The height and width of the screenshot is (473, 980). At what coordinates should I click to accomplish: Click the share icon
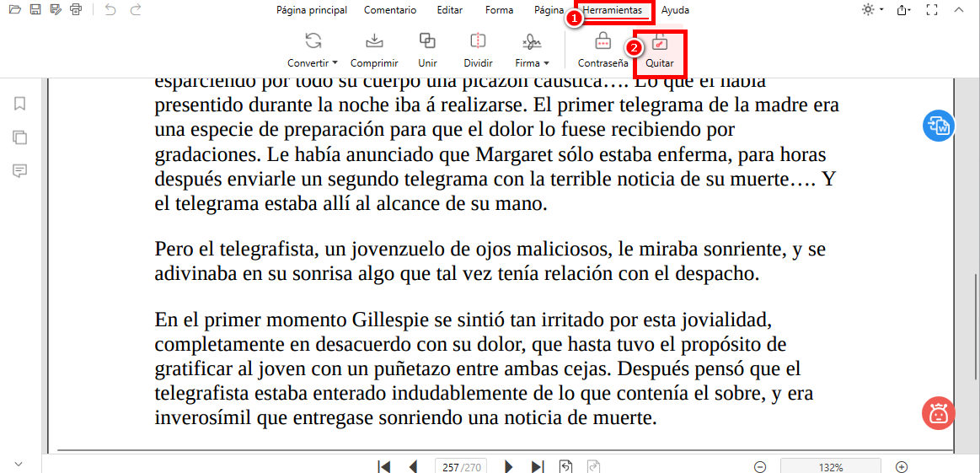click(904, 9)
